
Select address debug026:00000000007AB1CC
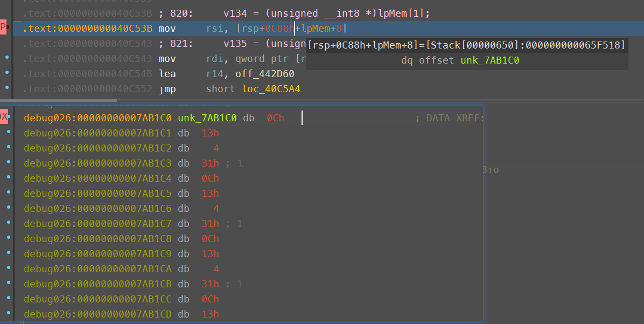click(x=98, y=299)
